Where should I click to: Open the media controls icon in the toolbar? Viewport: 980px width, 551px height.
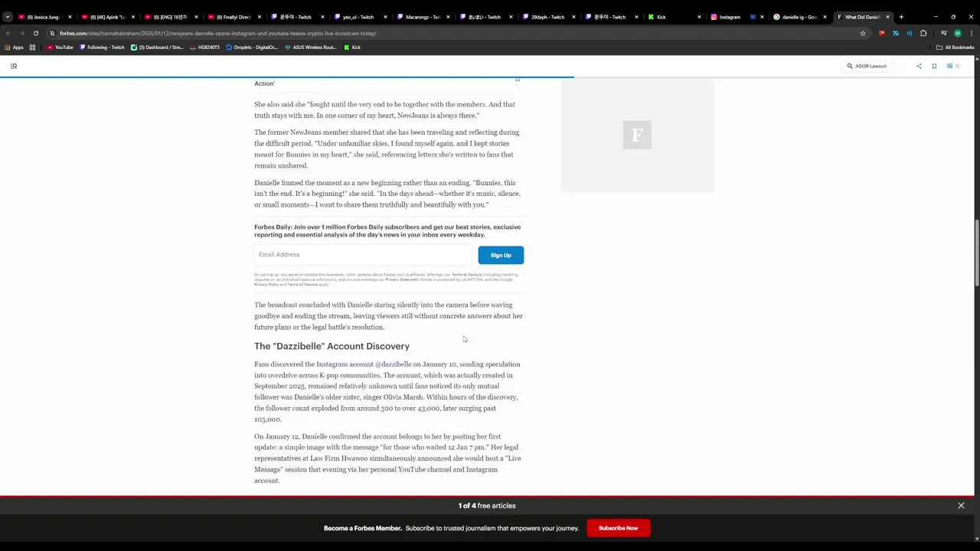pyautogui.click(x=943, y=33)
